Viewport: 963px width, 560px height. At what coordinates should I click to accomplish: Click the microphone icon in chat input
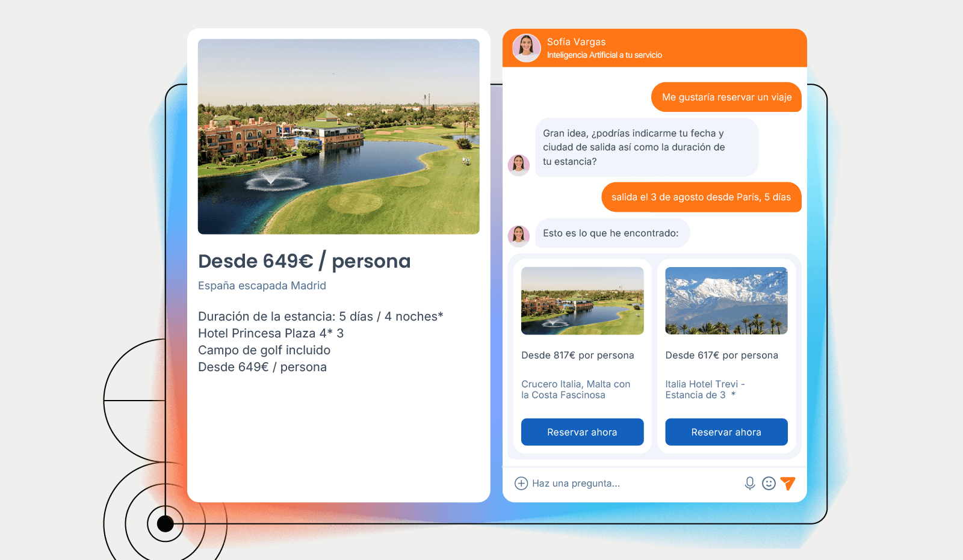(749, 483)
